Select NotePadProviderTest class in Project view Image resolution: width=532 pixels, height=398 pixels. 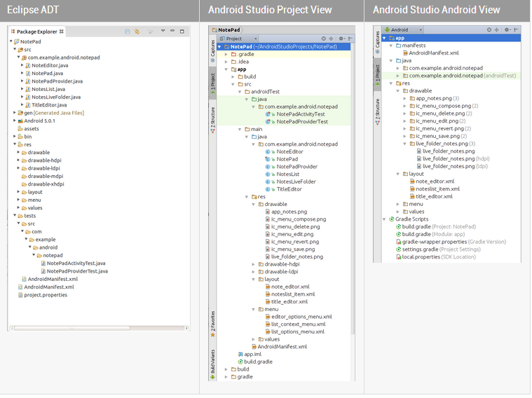point(302,122)
